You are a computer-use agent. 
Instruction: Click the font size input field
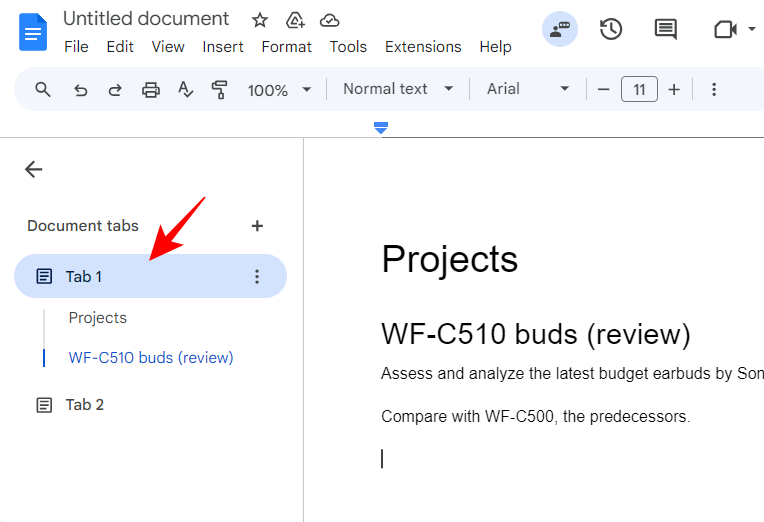click(639, 90)
